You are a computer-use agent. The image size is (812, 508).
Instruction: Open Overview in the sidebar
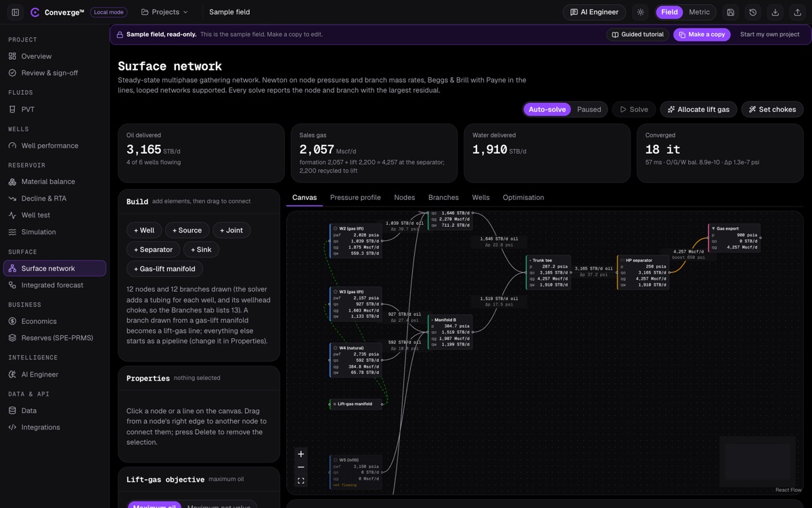tap(55, 56)
